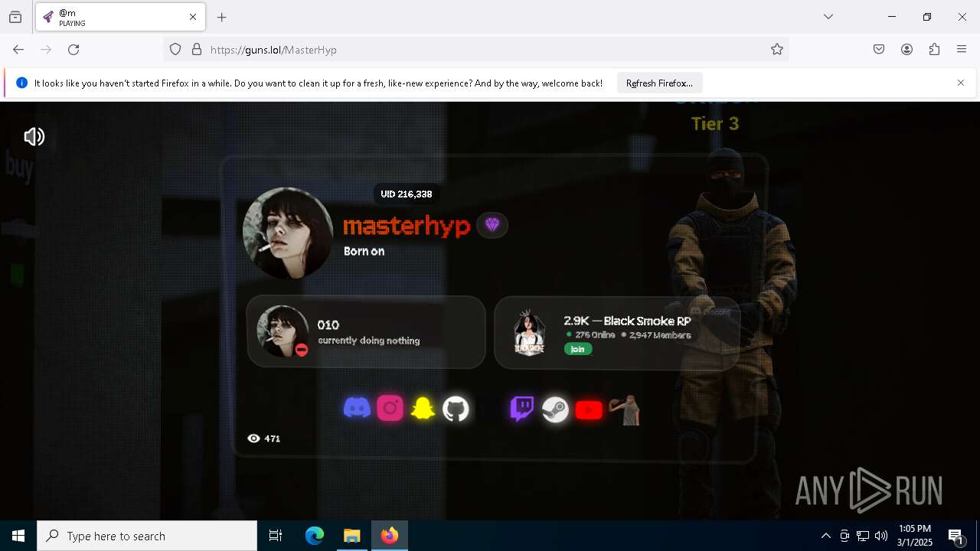
Task: Launch Microsoft Edge from taskbar
Action: [x=315, y=536]
